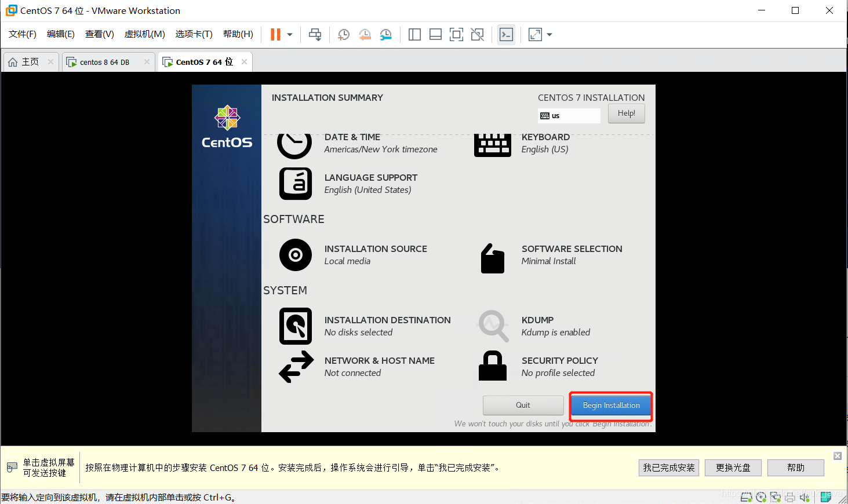Click the CD/DVD status bar icon
The image size is (848, 504).
[761, 496]
